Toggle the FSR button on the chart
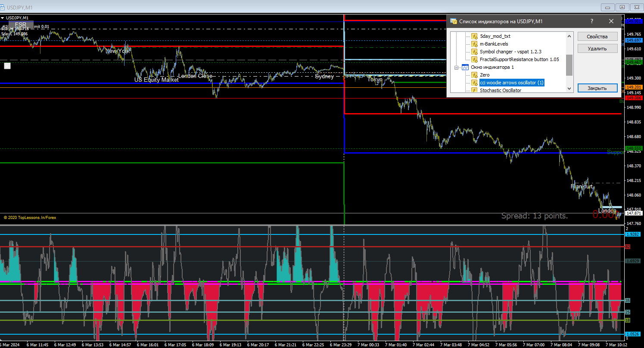The image size is (644, 348). (x=21, y=25)
